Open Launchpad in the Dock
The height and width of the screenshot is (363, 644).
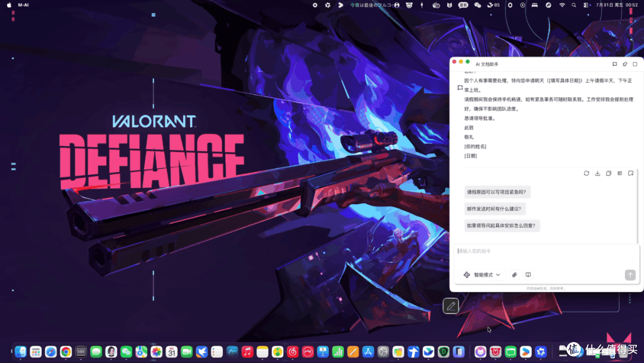click(x=36, y=352)
